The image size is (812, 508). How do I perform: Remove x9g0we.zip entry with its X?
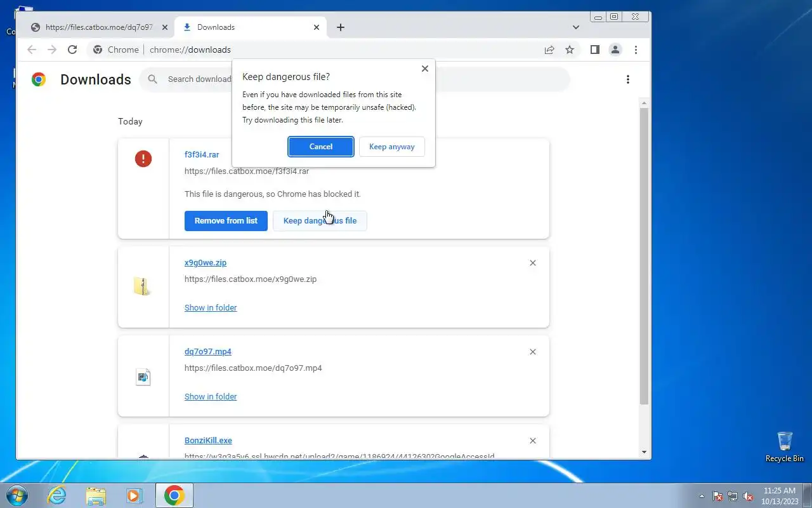pyautogui.click(x=533, y=263)
